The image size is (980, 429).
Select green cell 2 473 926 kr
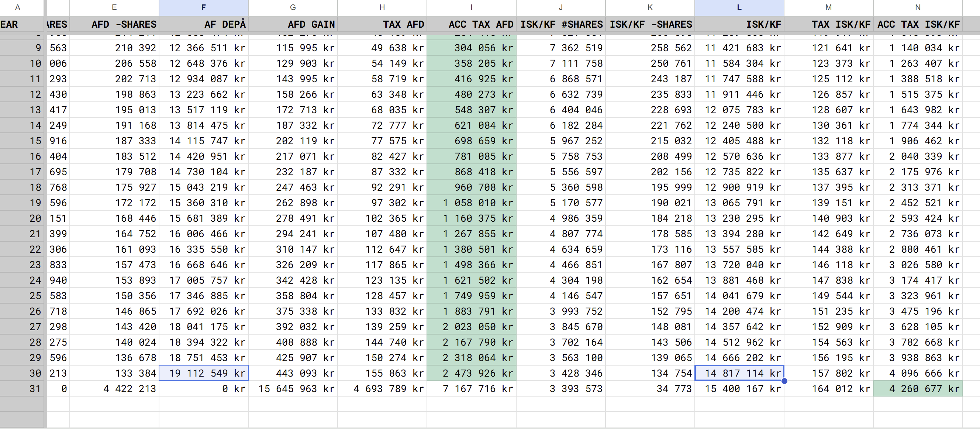tap(471, 373)
